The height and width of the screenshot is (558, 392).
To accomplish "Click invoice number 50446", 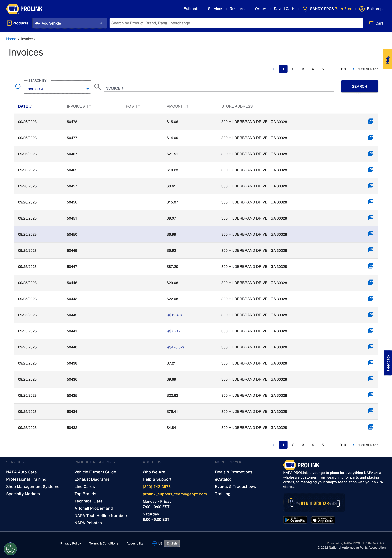I will [x=72, y=283].
